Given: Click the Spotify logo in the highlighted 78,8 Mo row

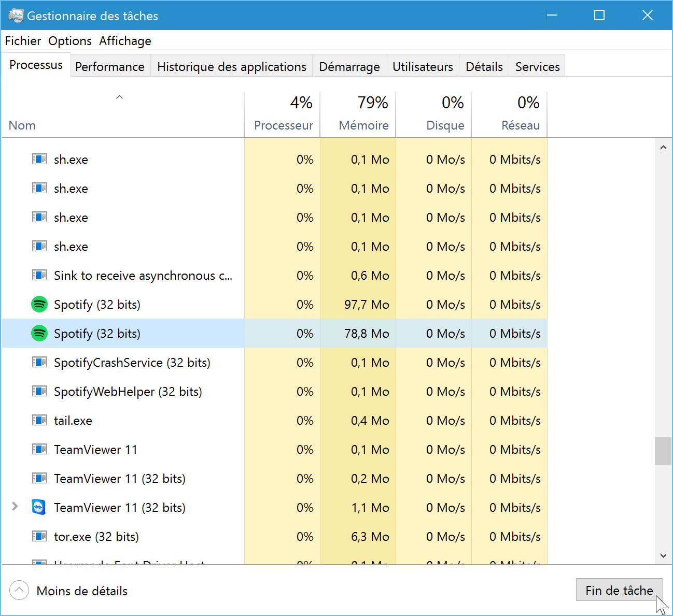Looking at the screenshot, I should 39,333.
